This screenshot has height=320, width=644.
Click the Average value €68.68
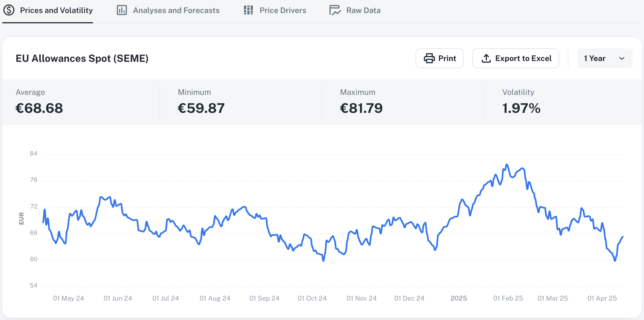pyautogui.click(x=39, y=108)
